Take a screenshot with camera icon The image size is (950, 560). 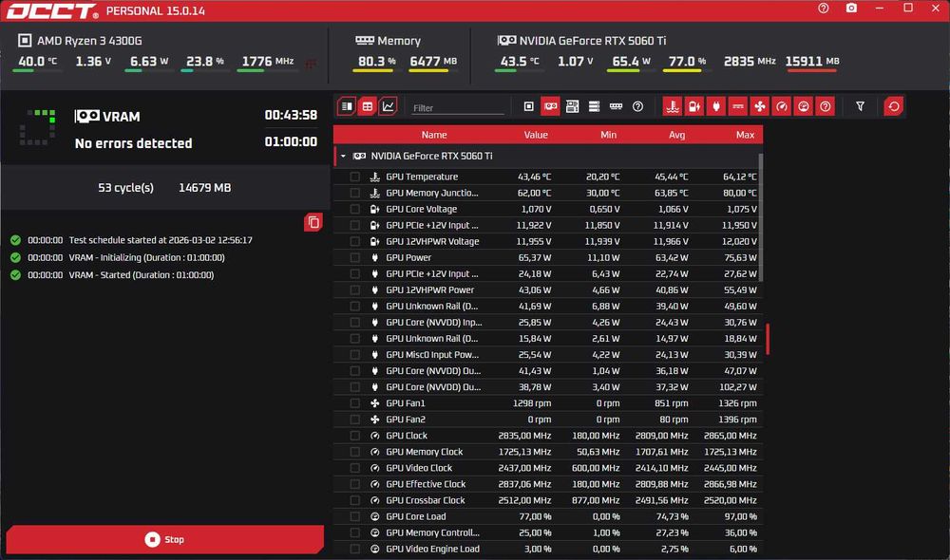click(x=851, y=9)
